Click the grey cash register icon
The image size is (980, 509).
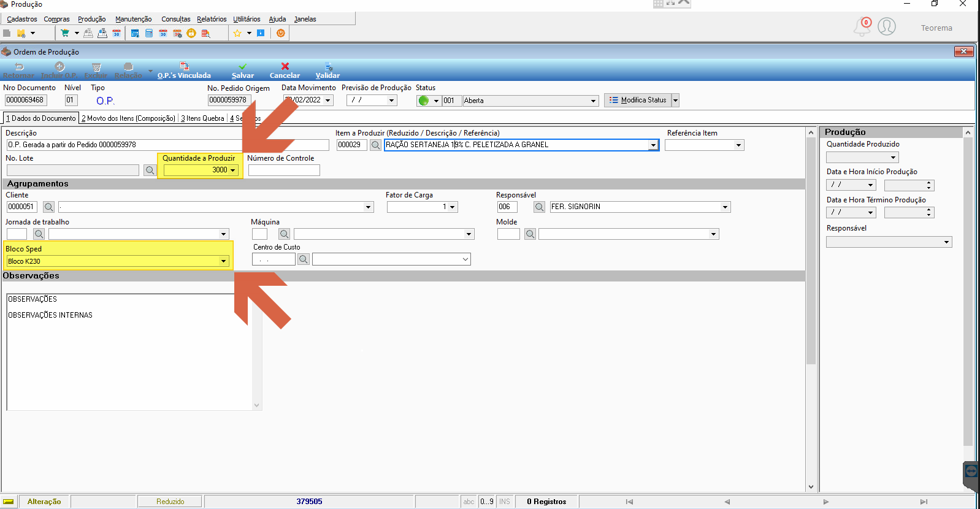point(88,33)
